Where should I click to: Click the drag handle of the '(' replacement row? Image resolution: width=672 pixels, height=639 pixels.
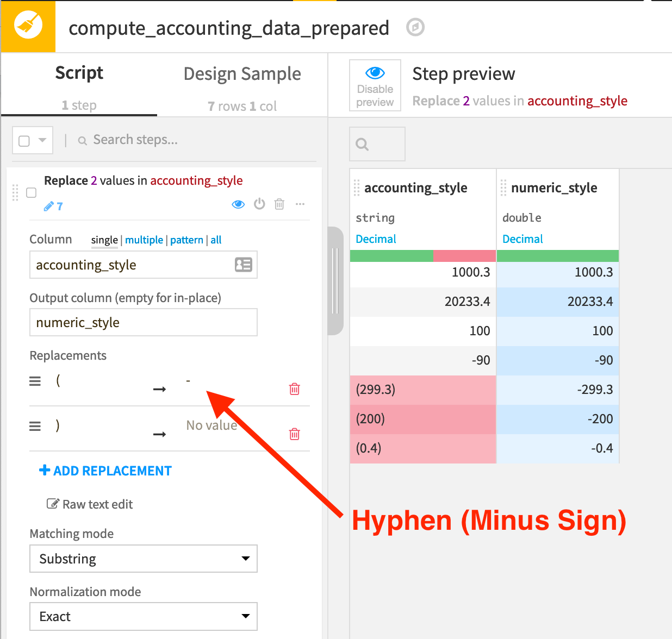35,381
